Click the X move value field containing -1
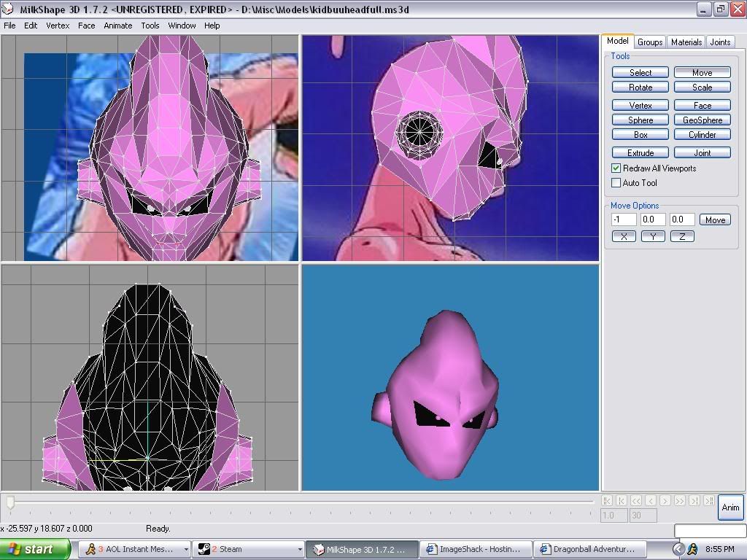747x560 pixels. pos(624,219)
